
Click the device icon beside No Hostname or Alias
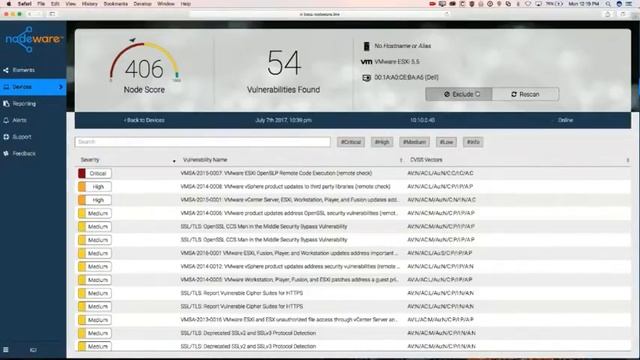click(366, 46)
